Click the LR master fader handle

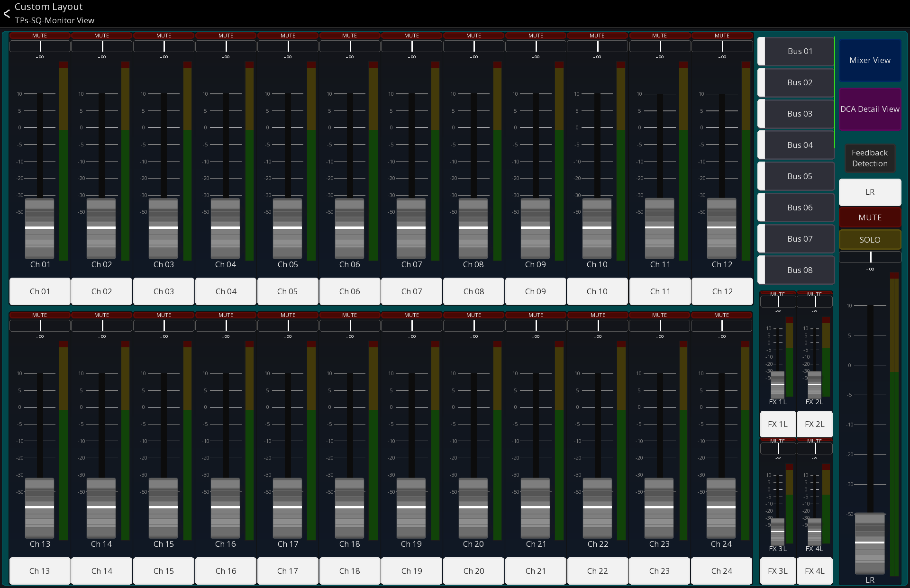(x=870, y=543)
